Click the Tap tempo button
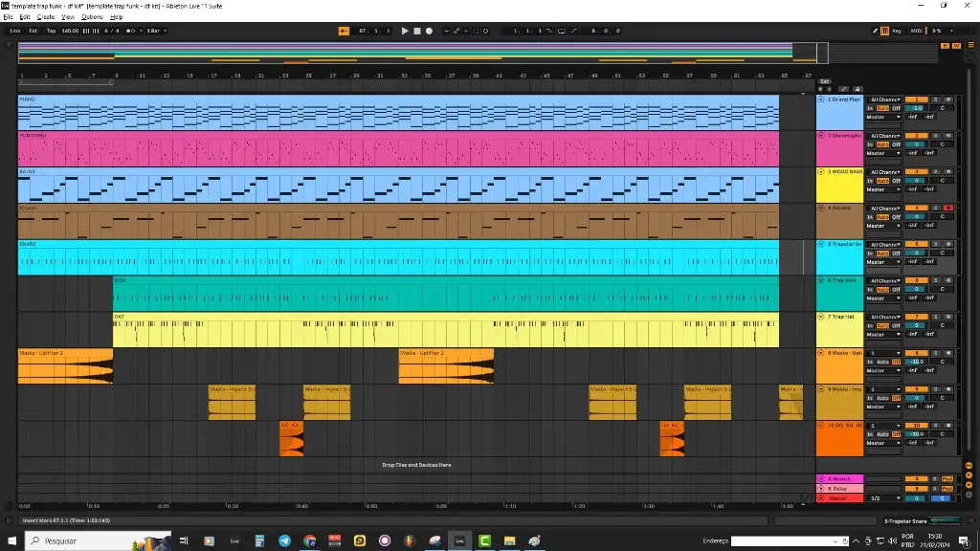The image size is (980, 551). coord(52,31)
